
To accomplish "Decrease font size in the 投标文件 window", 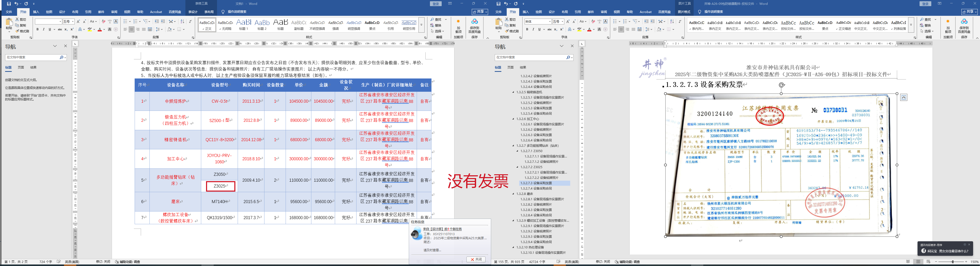I will pos(574,22).
